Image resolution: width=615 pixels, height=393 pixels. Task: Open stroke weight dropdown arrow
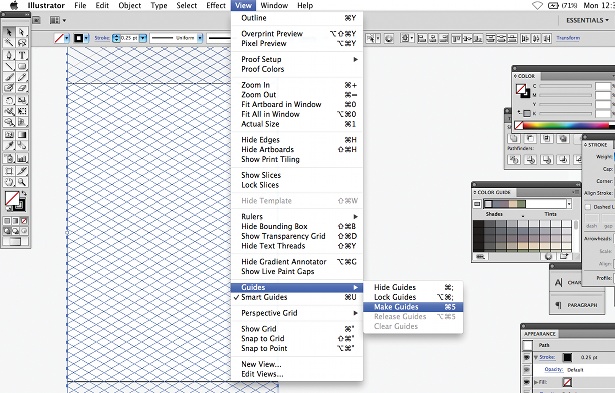[143, 38]
